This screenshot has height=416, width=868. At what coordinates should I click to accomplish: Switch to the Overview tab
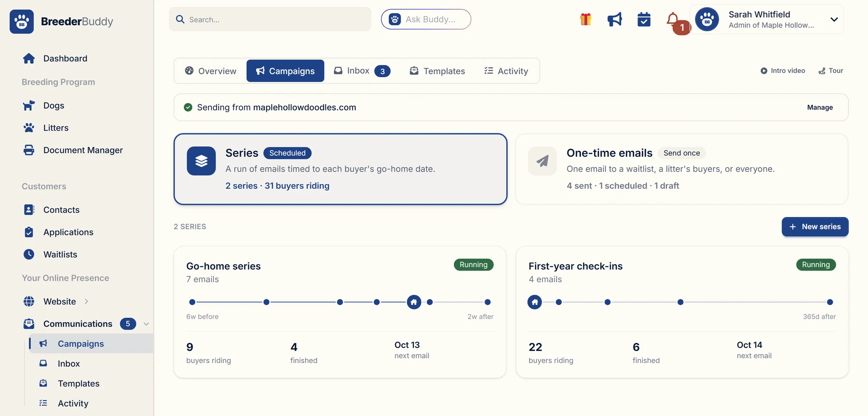click(211, 71)
